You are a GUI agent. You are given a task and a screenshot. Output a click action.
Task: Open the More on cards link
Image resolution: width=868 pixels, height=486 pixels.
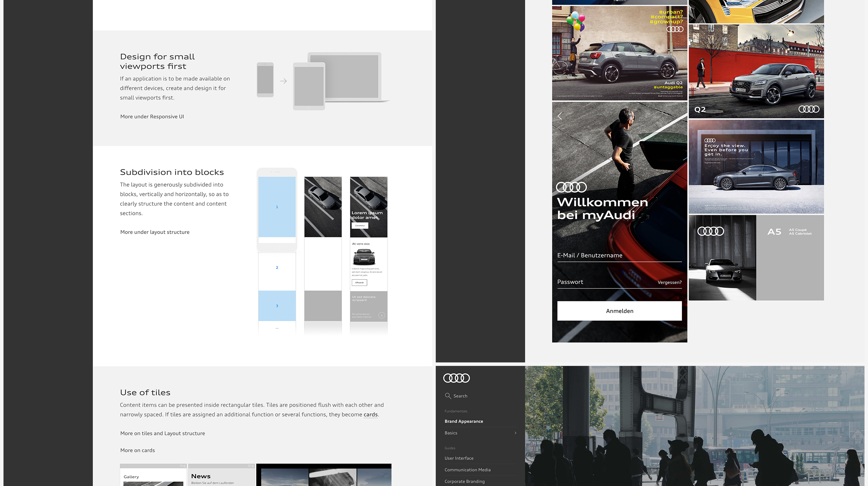point(137,451)
